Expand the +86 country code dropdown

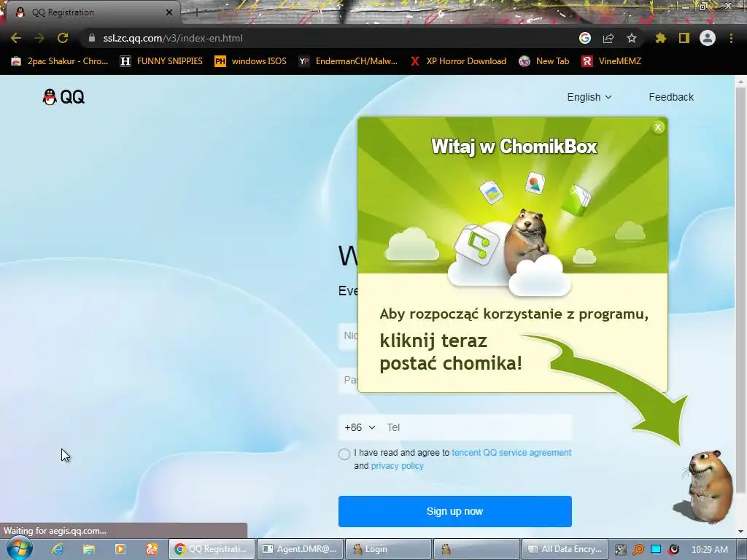pyautogui.click(x=360, y=427)
